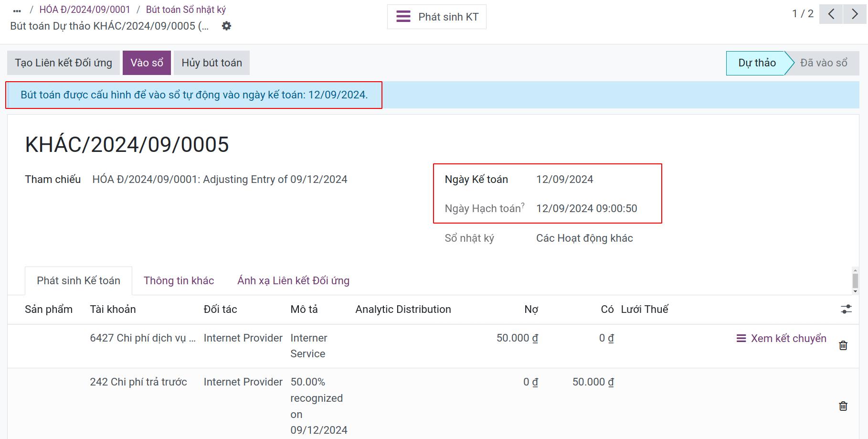Open column options adjustment icon
This screenshot has width=868, height=439.
point(846,309)
